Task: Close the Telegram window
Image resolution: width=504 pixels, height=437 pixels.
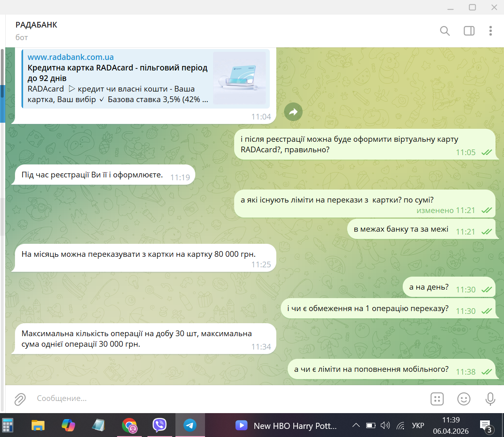Action: (494, 7)
